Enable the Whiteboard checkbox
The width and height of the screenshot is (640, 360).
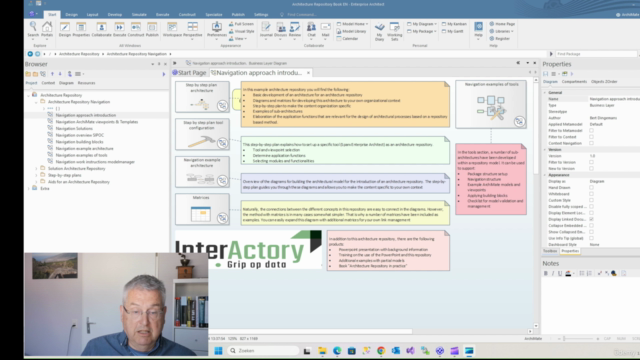tap(591, 194)
